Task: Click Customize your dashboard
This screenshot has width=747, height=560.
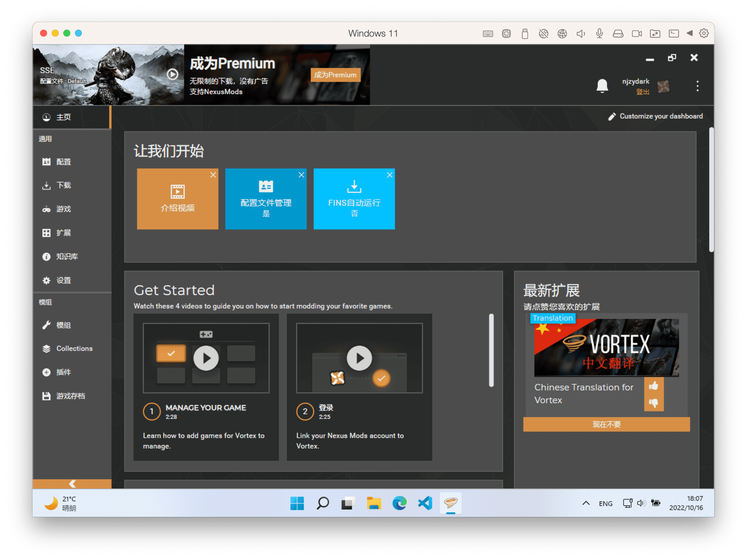Action: pos(655,116)
